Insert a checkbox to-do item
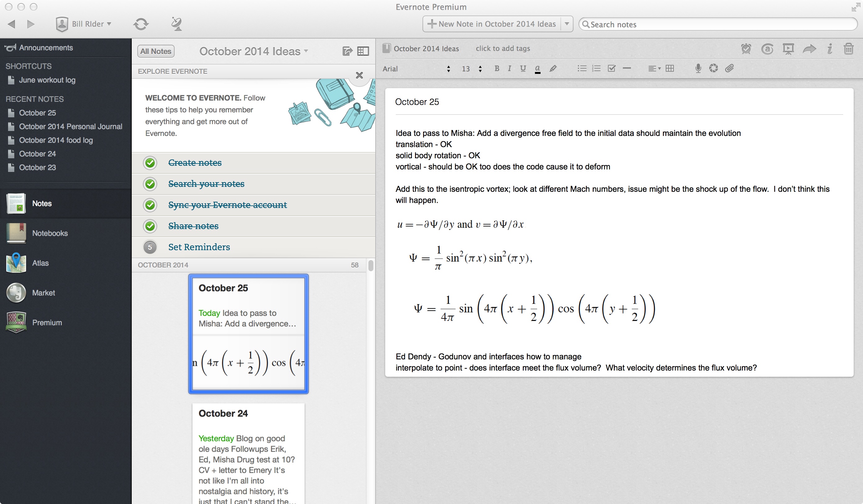 611,69
